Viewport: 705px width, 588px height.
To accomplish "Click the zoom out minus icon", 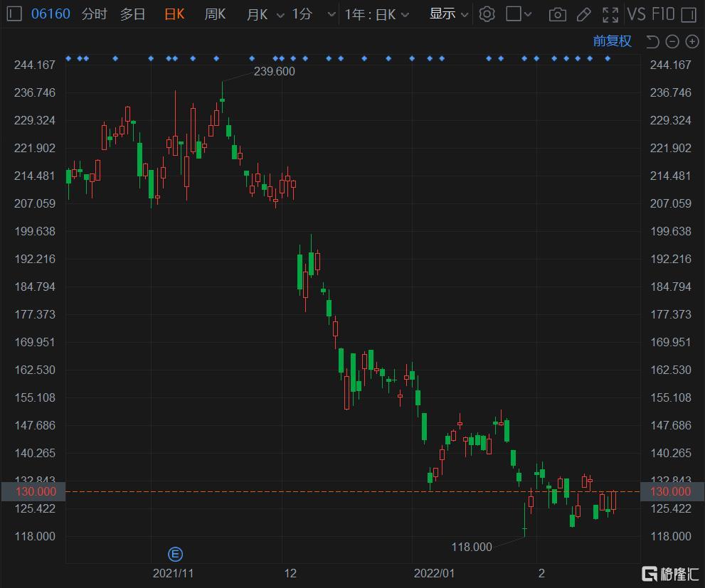I will pos(673,42).
